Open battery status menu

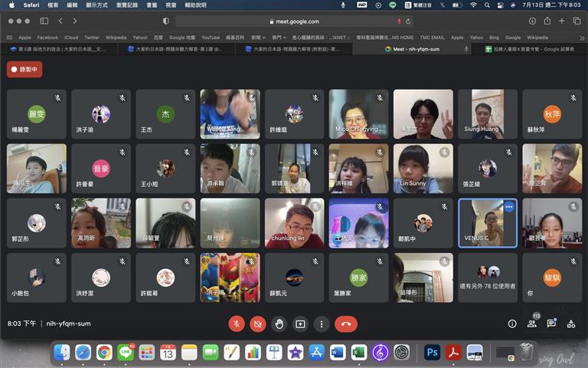tap(457, 5)
